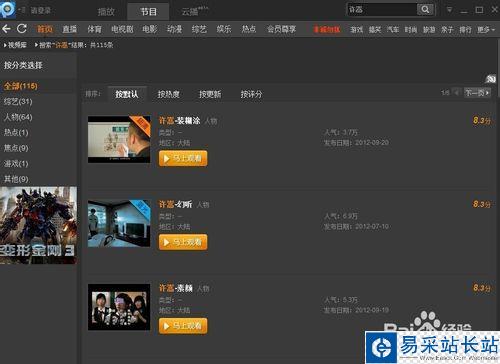Click 马上观看 for 许嵩-素颜

pyautogui.click(x=183, y=326)
